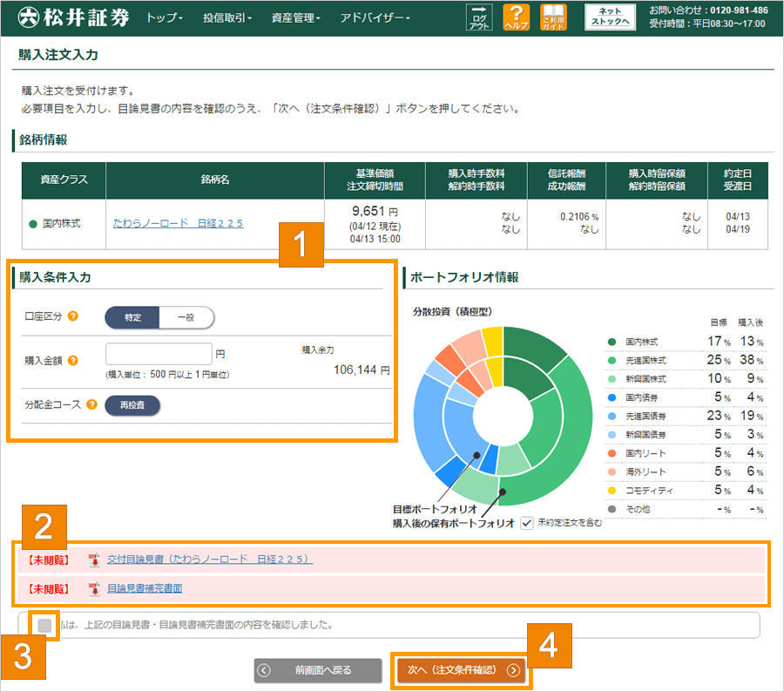Check the prospectus confirmation checkbox
The image size is (784, 692).
[44, 625]
